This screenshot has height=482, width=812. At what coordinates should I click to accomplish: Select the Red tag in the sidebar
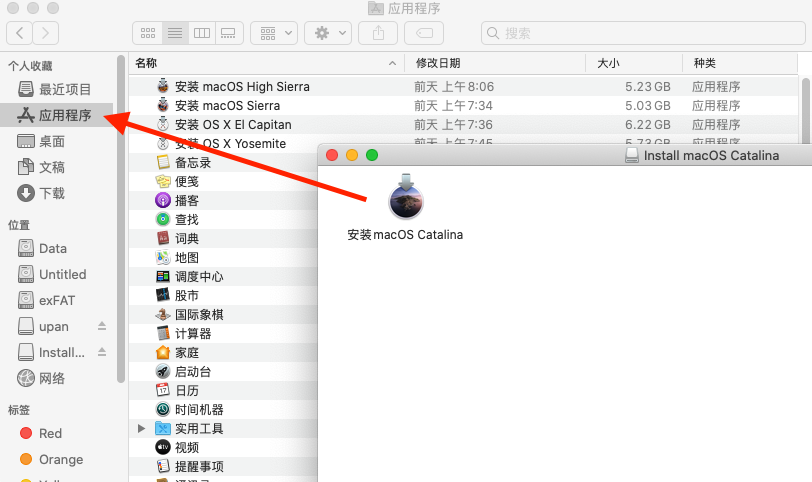[x=56, y=433]
